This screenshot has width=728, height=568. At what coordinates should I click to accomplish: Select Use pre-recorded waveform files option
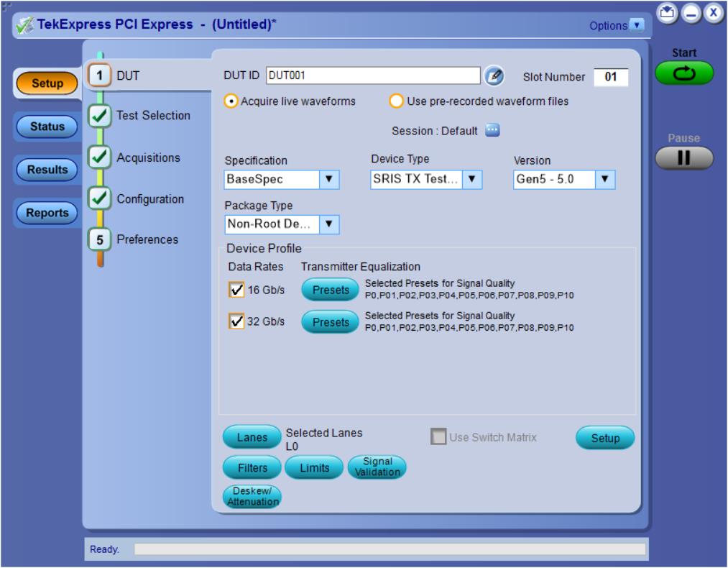point(396,101)
